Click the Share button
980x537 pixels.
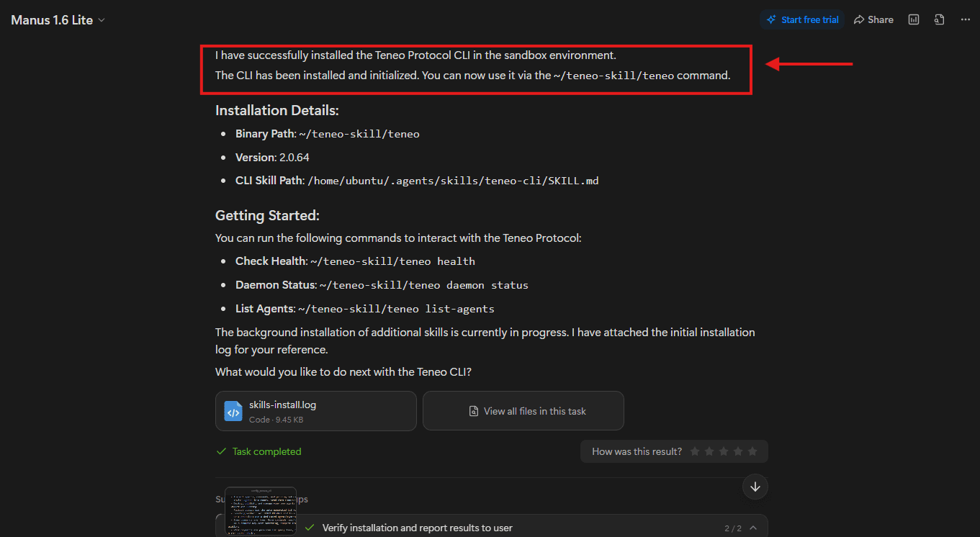tap(873, 20)
